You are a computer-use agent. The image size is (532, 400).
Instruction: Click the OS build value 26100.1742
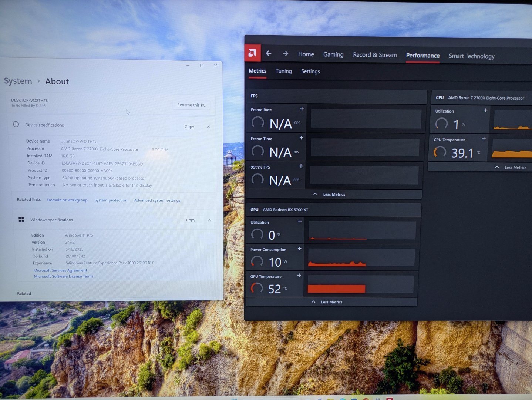(x=75, y=256)
